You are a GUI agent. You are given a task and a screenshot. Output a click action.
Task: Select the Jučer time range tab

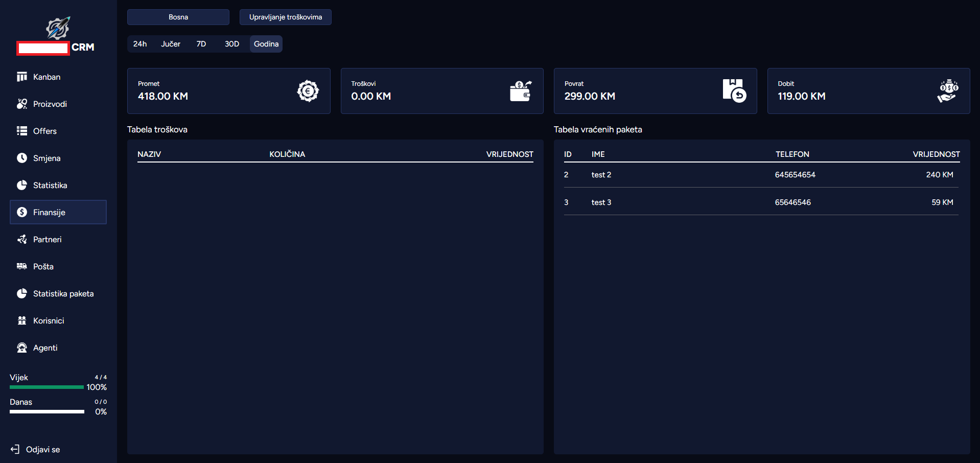pyautogui.click(x=171, y=44)
